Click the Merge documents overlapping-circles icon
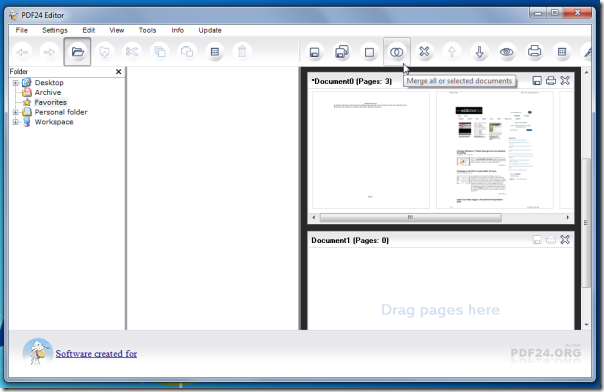Screen dimensions: 604x392 click(x=396, y=52)
